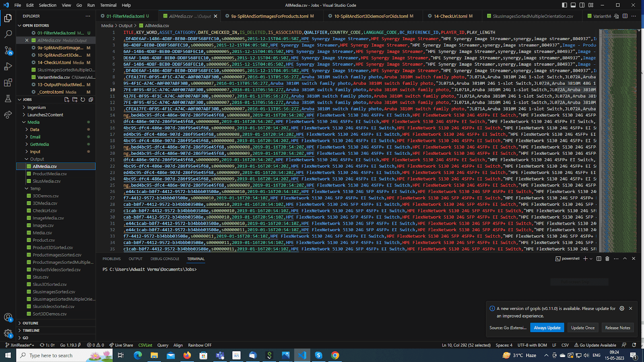Open Customize Layout button
The width and height of the screenshot is (644, 362).
591,5
